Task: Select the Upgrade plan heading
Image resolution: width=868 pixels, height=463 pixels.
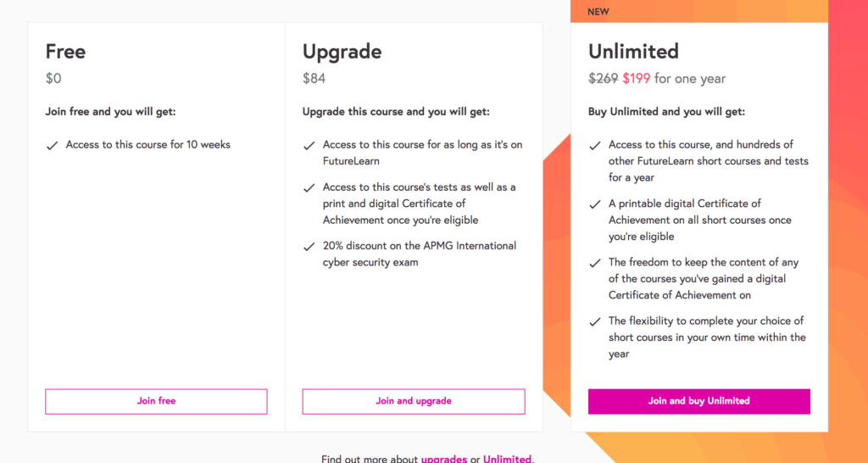Action: point(342,52)
